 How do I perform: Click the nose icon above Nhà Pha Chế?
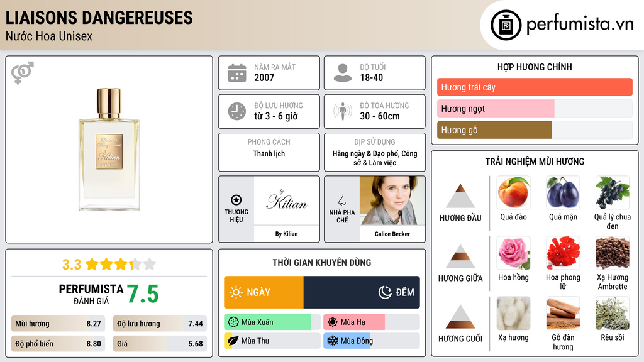[x=342, y=200]
